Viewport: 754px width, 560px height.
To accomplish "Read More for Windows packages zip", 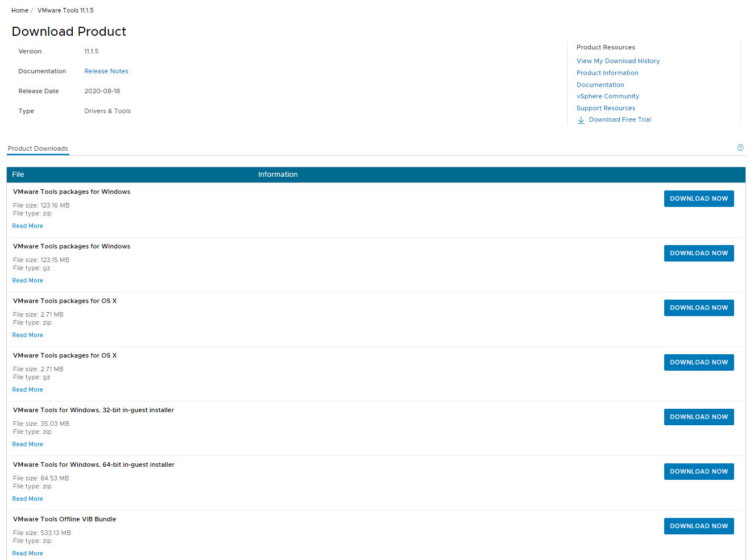I will 28,226.
